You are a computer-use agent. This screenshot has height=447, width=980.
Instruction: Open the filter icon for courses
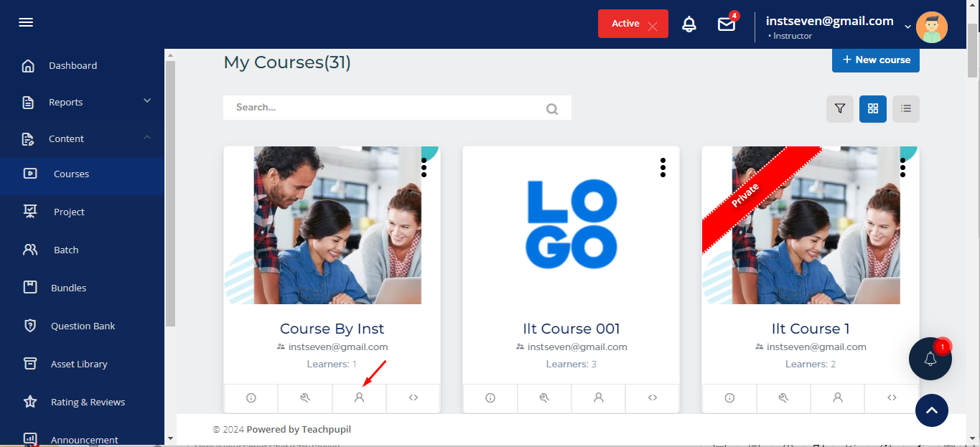840,109
